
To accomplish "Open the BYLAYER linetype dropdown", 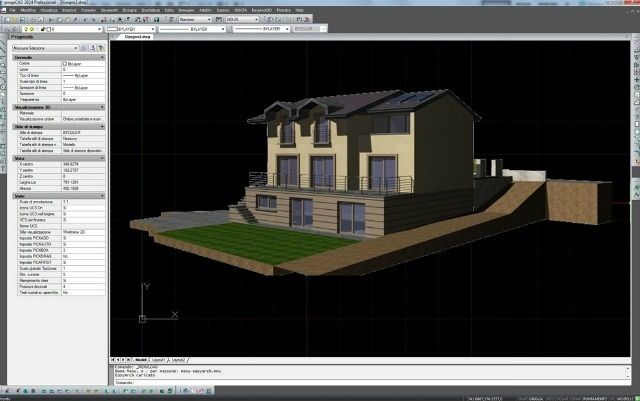I will (x=192, y=29).
